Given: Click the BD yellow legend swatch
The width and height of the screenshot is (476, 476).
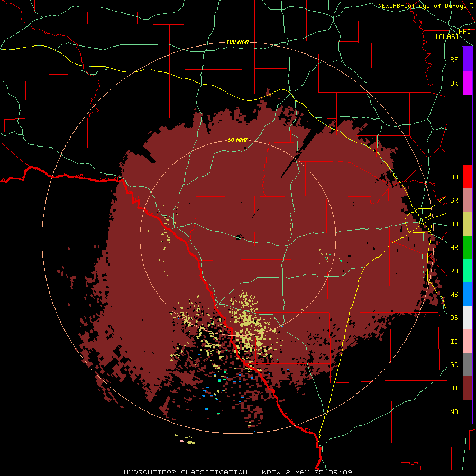Looking at the screenshot, I should (467, 224).
